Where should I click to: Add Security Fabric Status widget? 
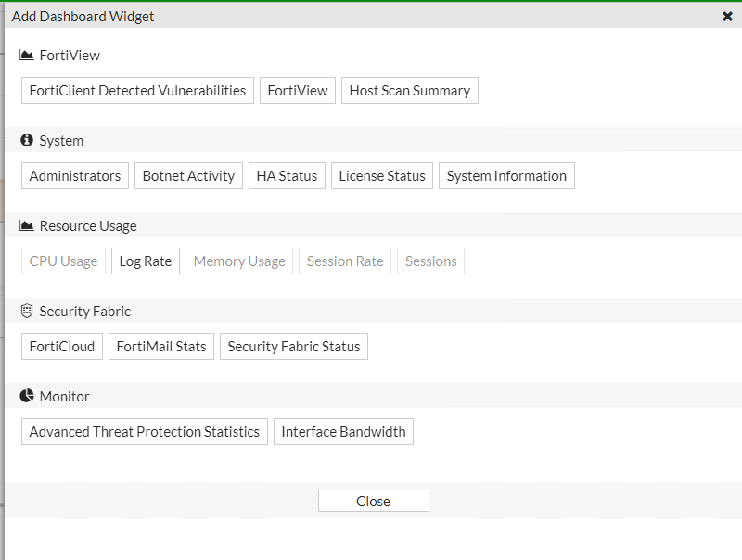pyautogui.click(x=294, y=346)
